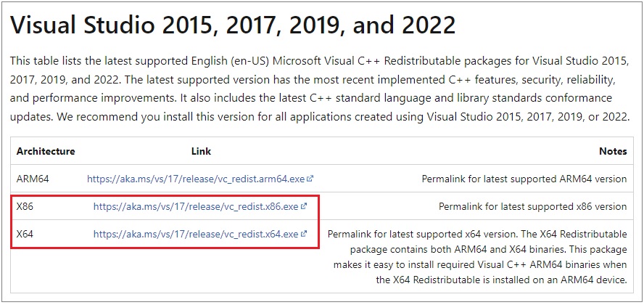Select the X64 architecture cell
This screenshot has height=305, width=644.
pos(25,234)
